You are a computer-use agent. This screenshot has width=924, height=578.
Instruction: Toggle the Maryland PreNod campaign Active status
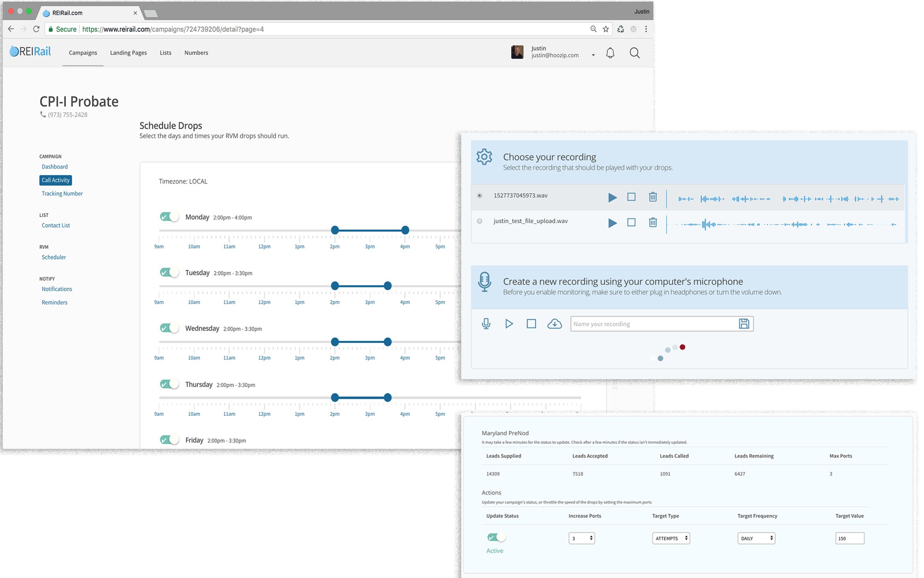click(496, 537)
